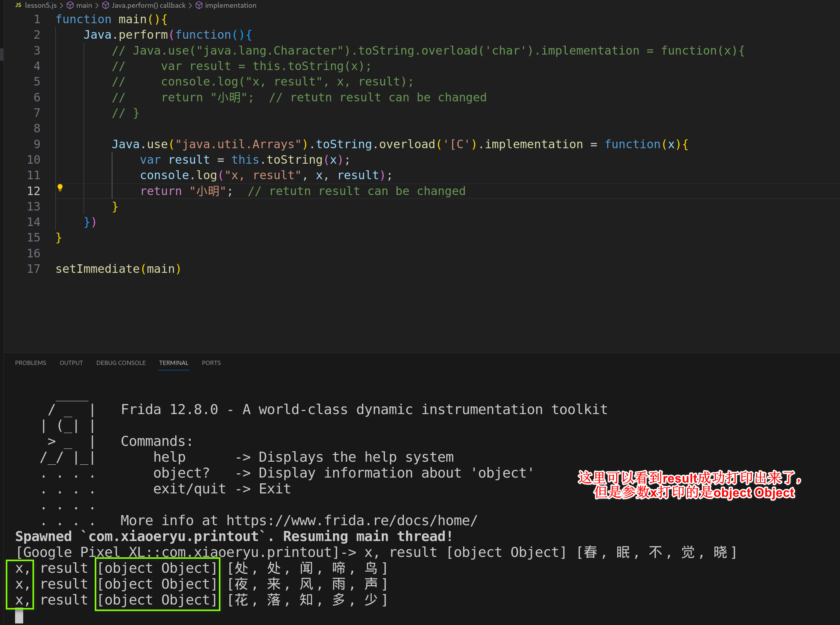Click the '[春, 眠, 不, 觉, 晓]' terminal output
840x625 pixels.
coord(656,552)
